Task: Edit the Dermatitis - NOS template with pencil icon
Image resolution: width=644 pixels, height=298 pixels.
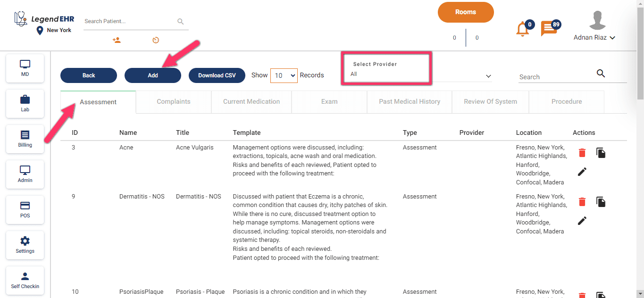Action: tap(582, 221)
